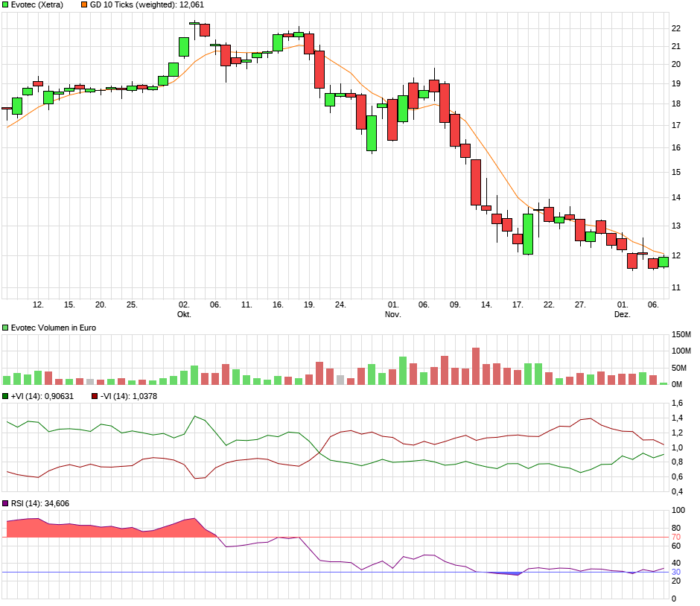Click the blue 30 oversold line on RSI
Screen dimensions: 700x606
[x=335, y=572]
